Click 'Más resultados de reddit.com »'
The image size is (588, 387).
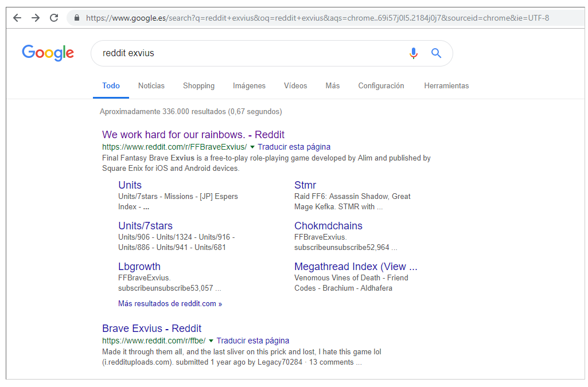click(170, 303)
